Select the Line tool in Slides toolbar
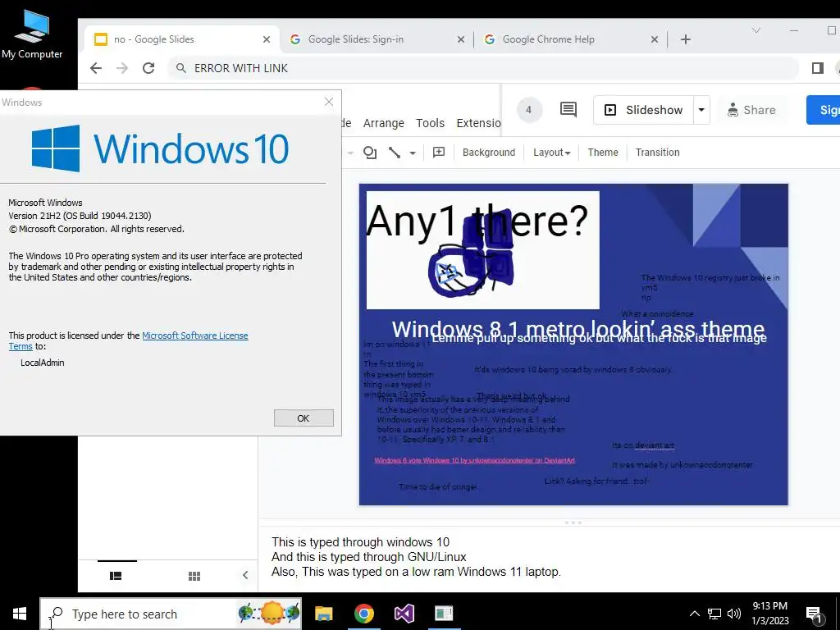This screenshot has width=840, height=630. pyautogui.click(x=395, y=153)
